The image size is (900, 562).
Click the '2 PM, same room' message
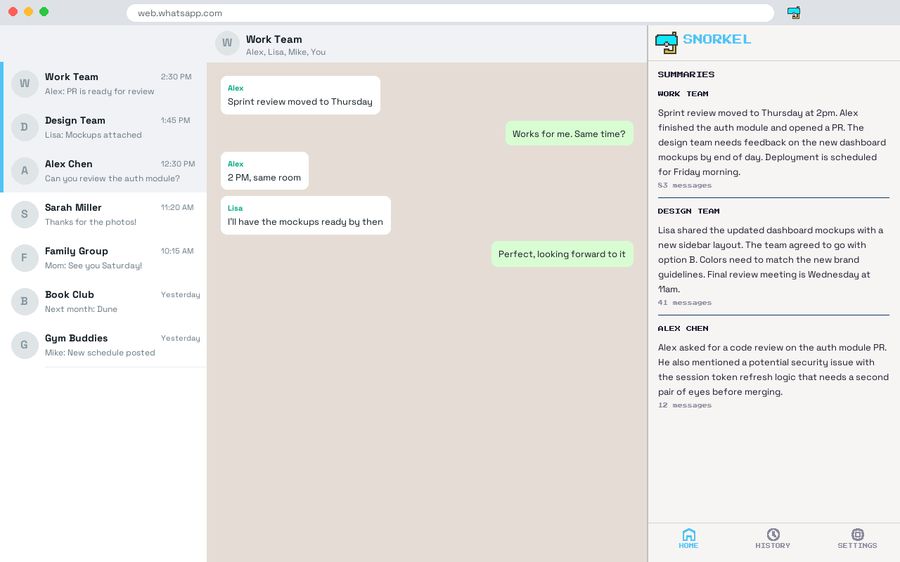[265, 171]
